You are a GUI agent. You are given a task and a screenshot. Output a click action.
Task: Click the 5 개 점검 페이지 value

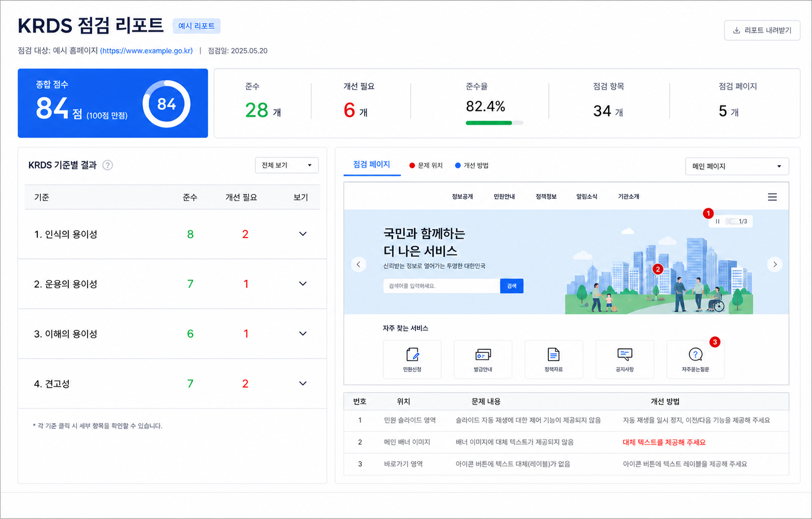[x=729, y=111]
